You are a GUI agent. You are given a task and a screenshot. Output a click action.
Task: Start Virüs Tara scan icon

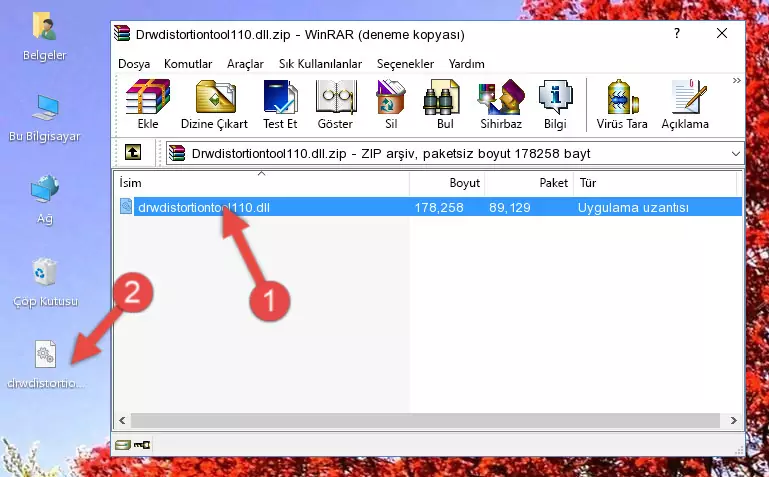622,104
